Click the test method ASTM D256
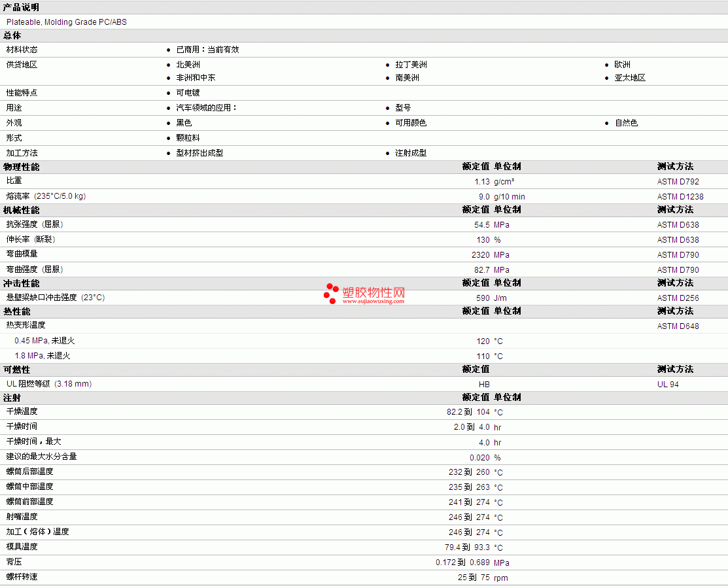This screenshot has width=728, height=588. point(678,298)
